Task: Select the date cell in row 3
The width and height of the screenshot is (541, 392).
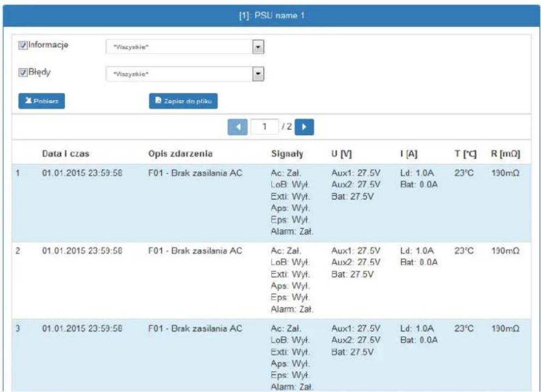Action: [x=82, y=328]
